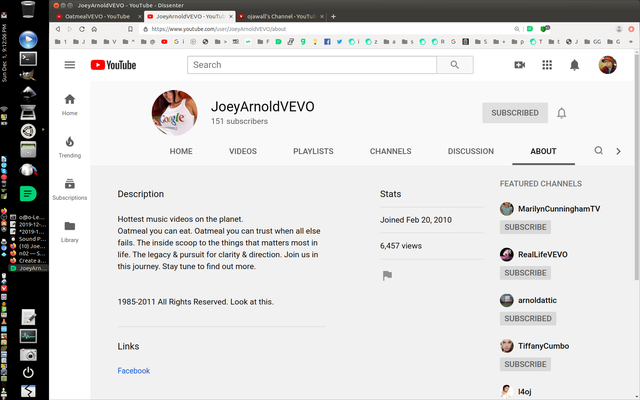Viewport: 640px width, 400px height.
Task: Select 'Sound P...' window in task list
Action: point(29,239)
